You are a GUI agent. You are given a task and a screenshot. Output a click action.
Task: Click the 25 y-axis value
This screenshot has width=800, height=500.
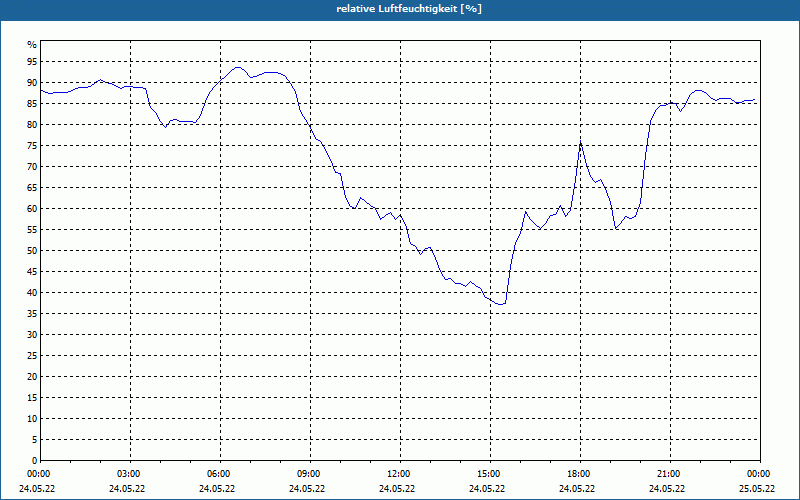[x=32, y=356]
